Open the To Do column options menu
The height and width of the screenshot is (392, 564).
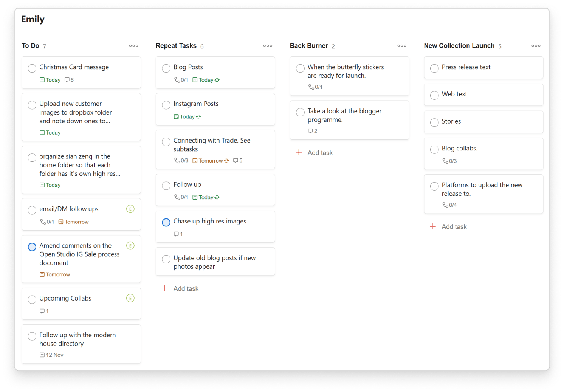pos(133,46)
